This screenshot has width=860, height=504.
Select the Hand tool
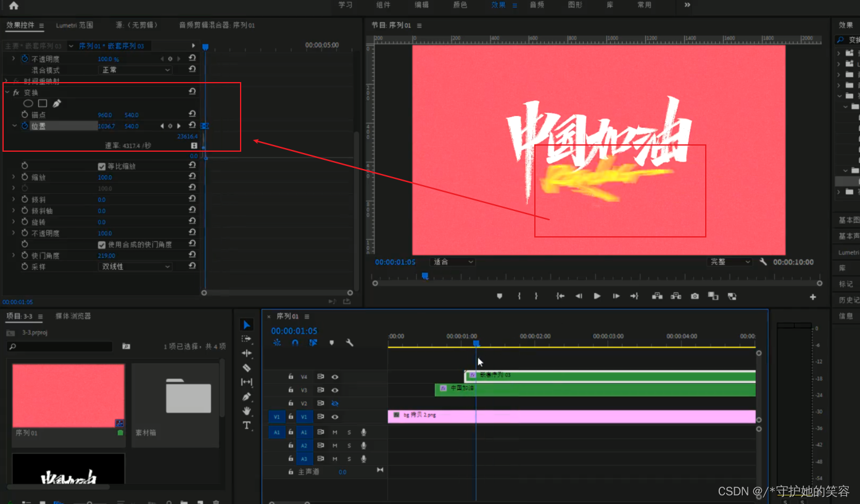tap(247, 411)
